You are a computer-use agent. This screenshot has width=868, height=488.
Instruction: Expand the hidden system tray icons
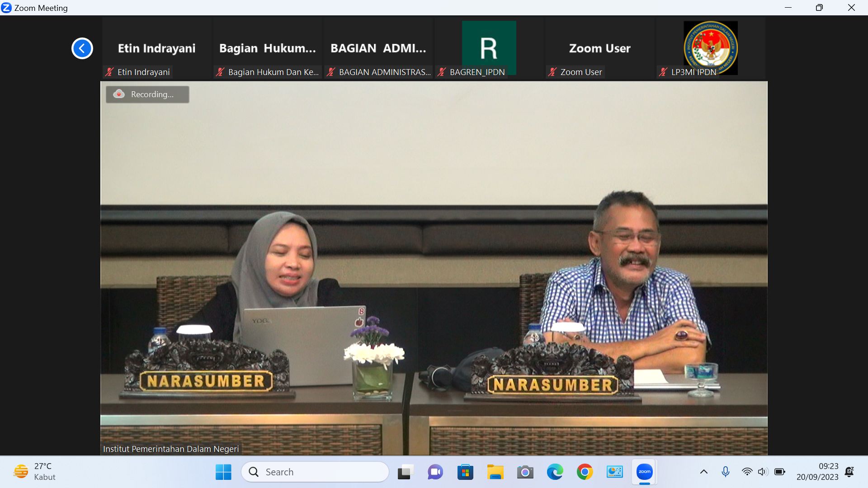pyautogui.click(x=704, y=472)
